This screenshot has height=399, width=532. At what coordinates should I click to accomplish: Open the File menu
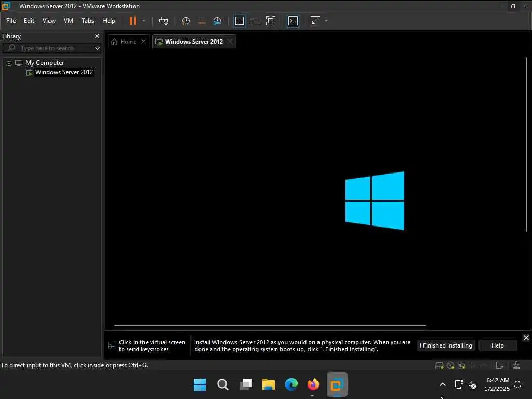tap(11, 21)
